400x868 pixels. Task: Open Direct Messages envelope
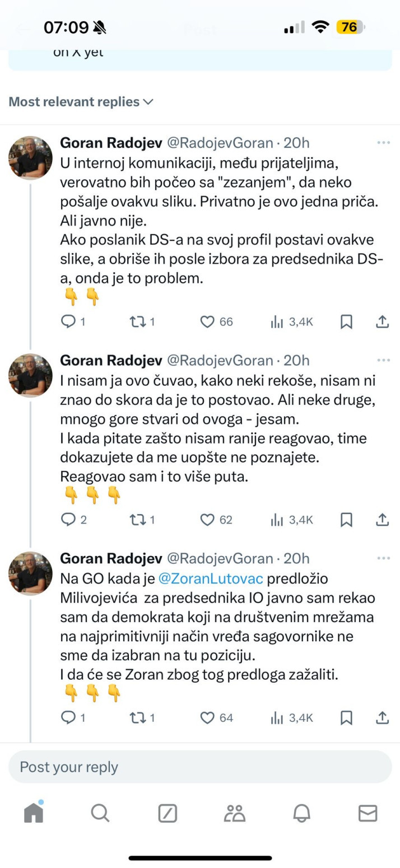[x=368, y=813]
